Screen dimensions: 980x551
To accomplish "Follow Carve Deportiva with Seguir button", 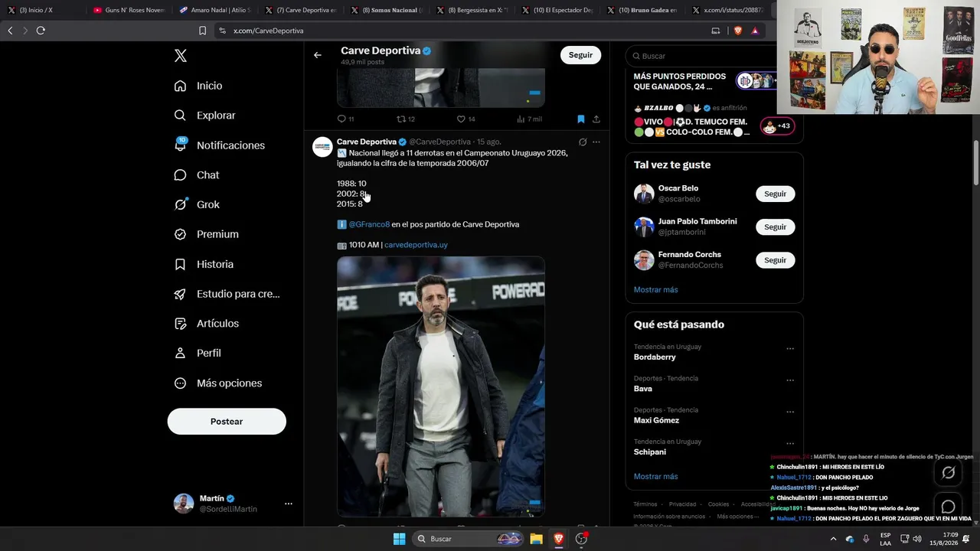I will [x=580, y=55].
